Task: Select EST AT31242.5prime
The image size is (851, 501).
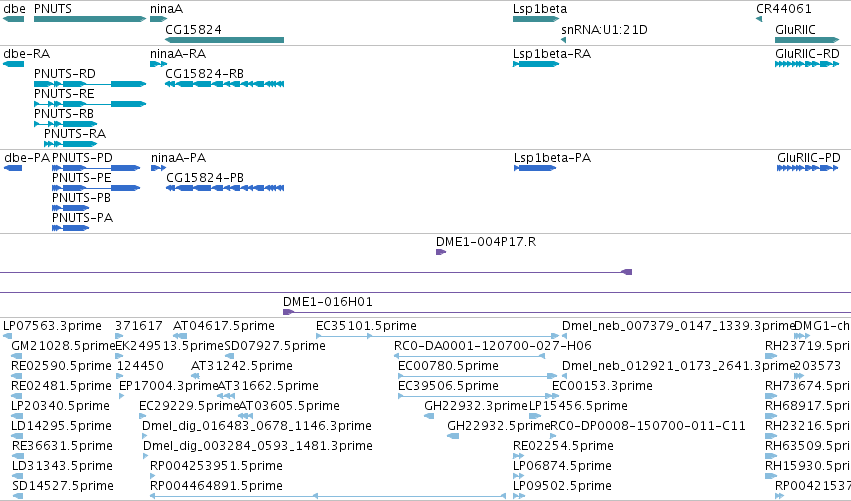Action: click(242, 366)
